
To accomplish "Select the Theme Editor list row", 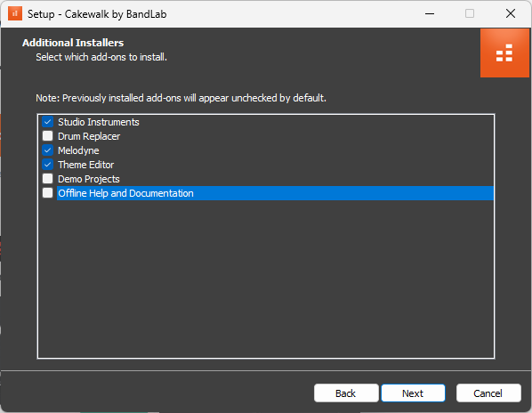I will point(266,165).
